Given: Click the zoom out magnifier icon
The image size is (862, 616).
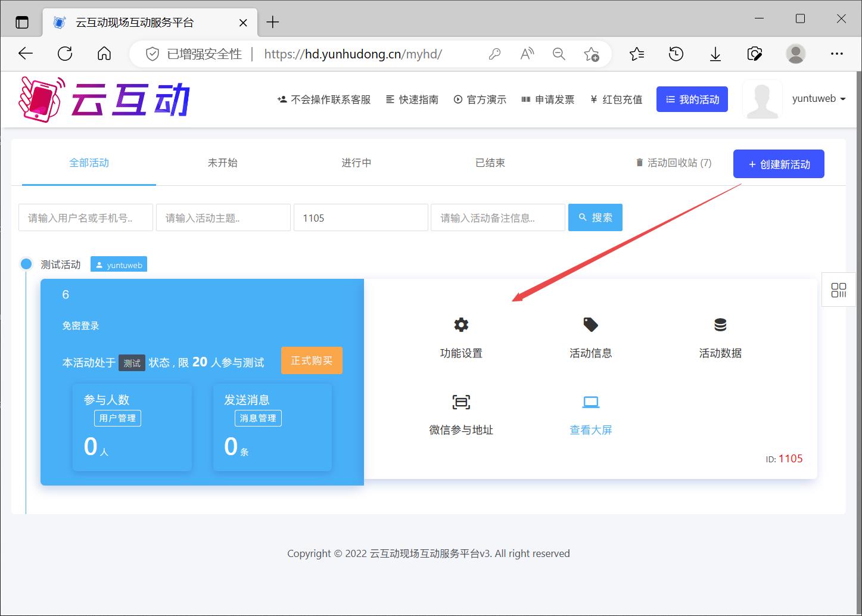Looking at the screenshot, I should pyautogui.click(x=559, y=54).
